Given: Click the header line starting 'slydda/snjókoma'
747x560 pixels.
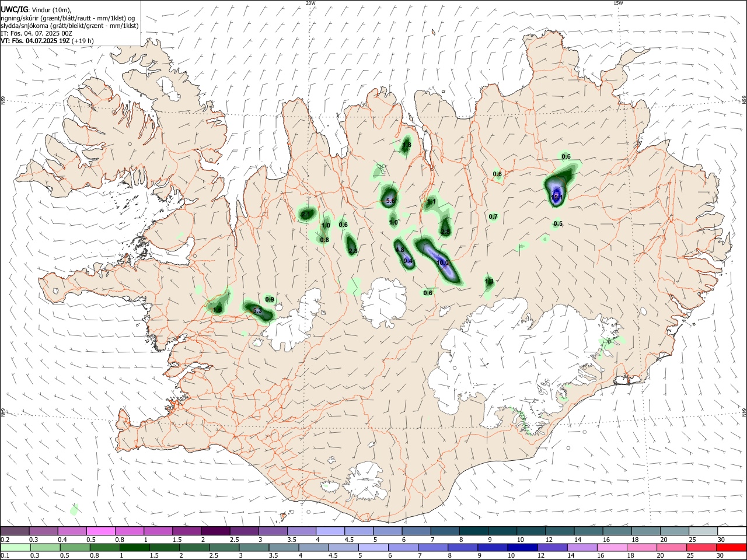Looking at the screenshot, I should point(69,26).
